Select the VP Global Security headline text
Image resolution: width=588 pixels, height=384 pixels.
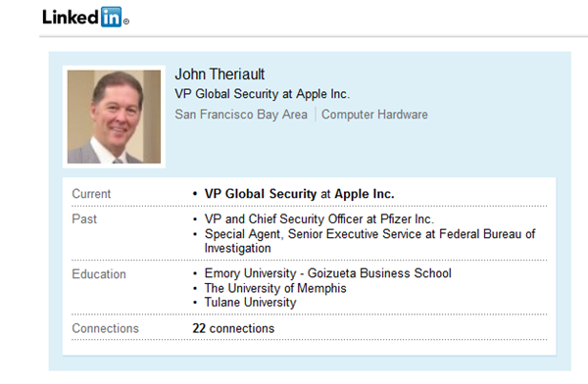tap(262, 94)
